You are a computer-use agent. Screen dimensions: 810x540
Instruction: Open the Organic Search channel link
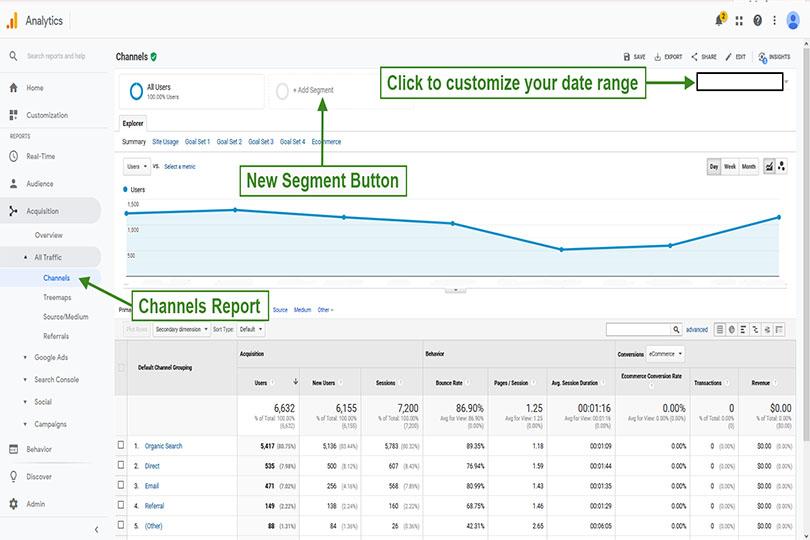tap(163, 446)
